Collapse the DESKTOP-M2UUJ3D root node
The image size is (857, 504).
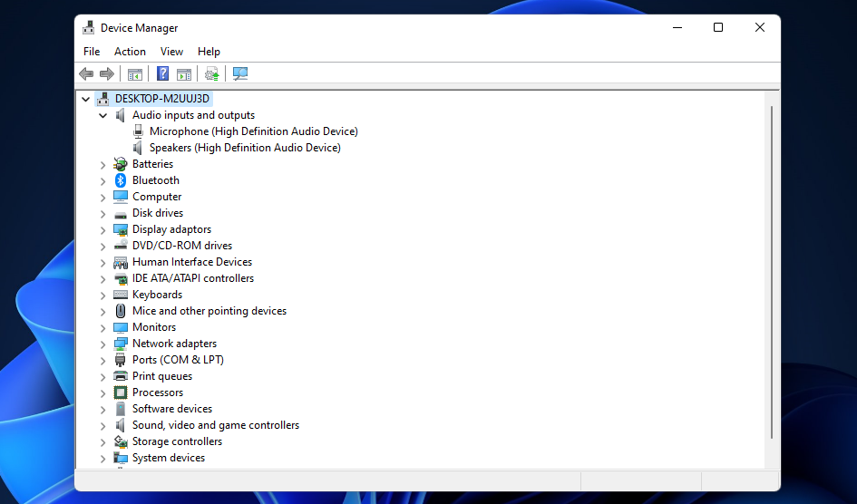point(86,99)
